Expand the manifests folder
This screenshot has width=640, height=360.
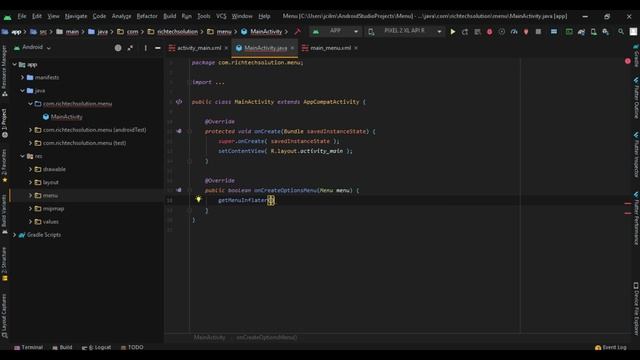click(23, 77)
